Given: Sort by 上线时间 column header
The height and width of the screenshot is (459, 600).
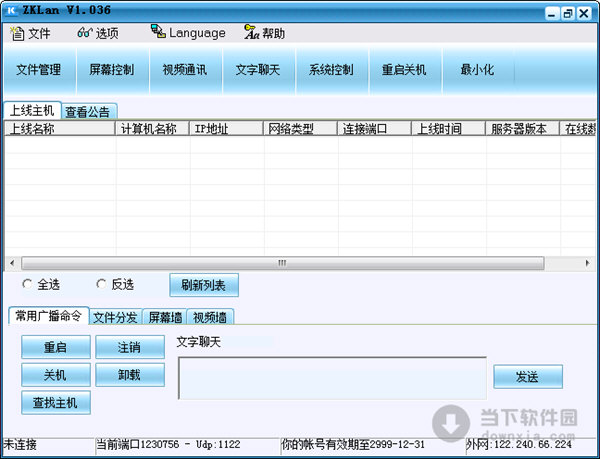Looking at the screenshot, I should [448, 129].
